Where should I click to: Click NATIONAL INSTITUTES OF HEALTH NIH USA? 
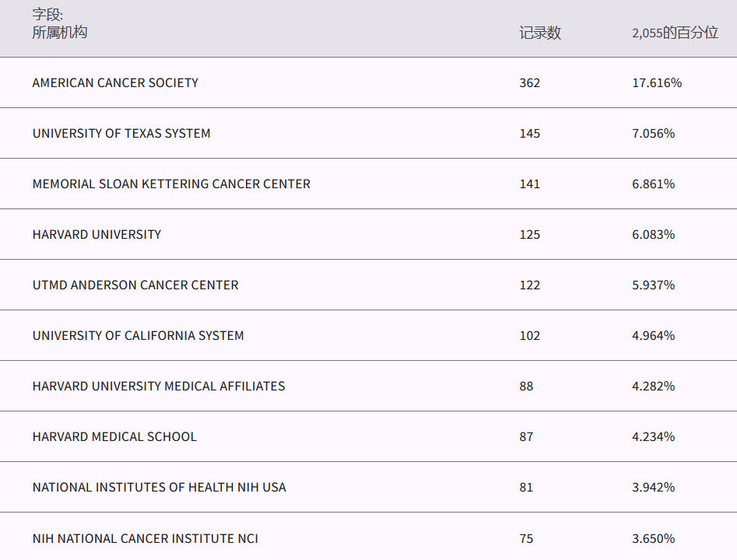[159, 487]
